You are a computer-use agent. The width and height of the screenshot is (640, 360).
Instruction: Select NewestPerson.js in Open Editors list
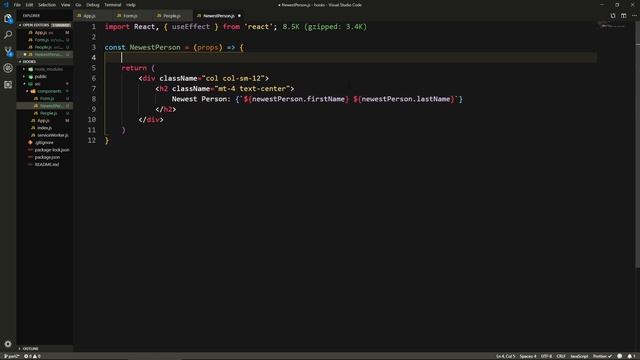click(x=44, y=54)
